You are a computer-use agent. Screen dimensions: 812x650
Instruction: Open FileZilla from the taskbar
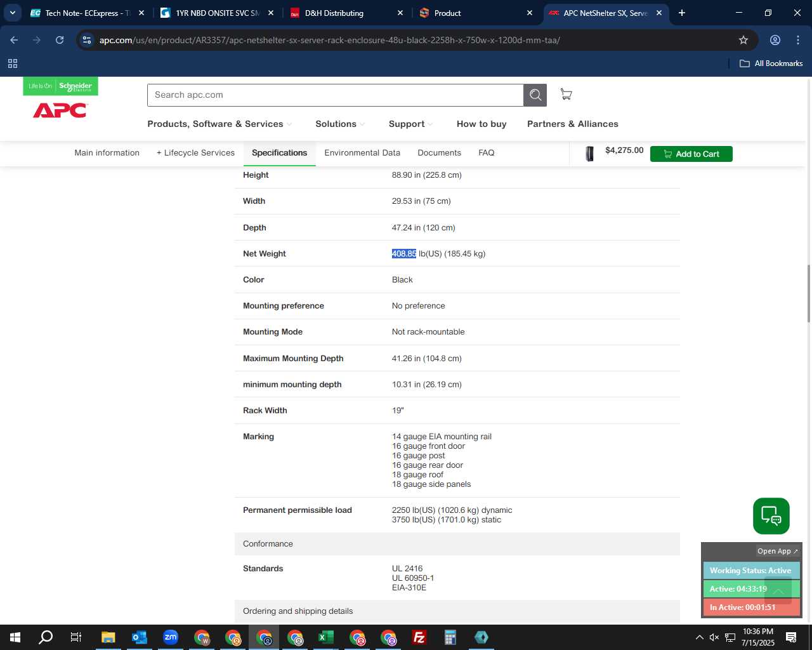pos(419,637)
